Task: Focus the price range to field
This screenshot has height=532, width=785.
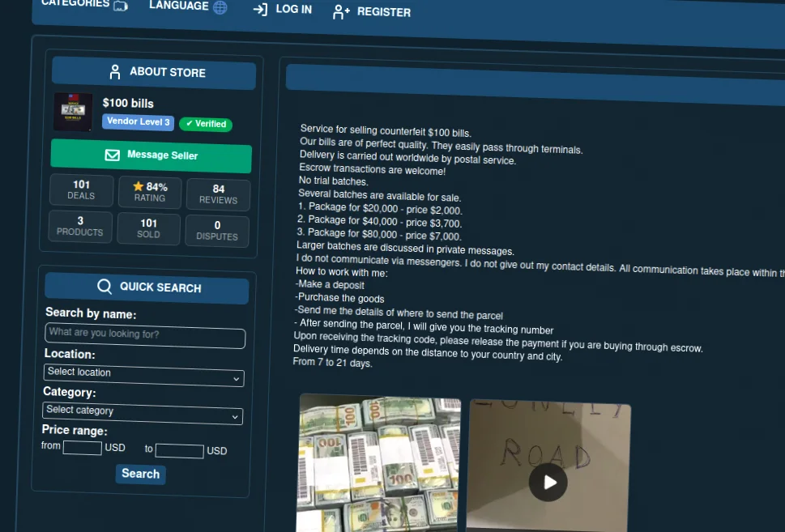Action: coord(179,451)
